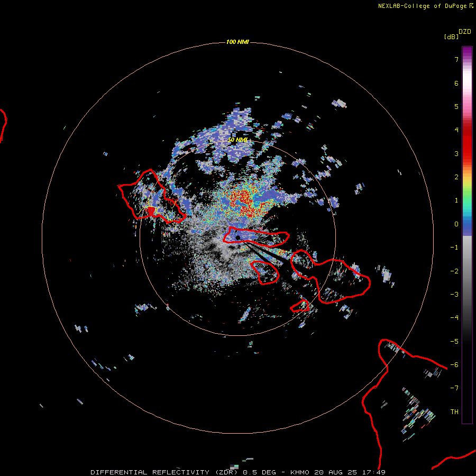Click the 2 value on color scale
476x476 pixels.
456,177
